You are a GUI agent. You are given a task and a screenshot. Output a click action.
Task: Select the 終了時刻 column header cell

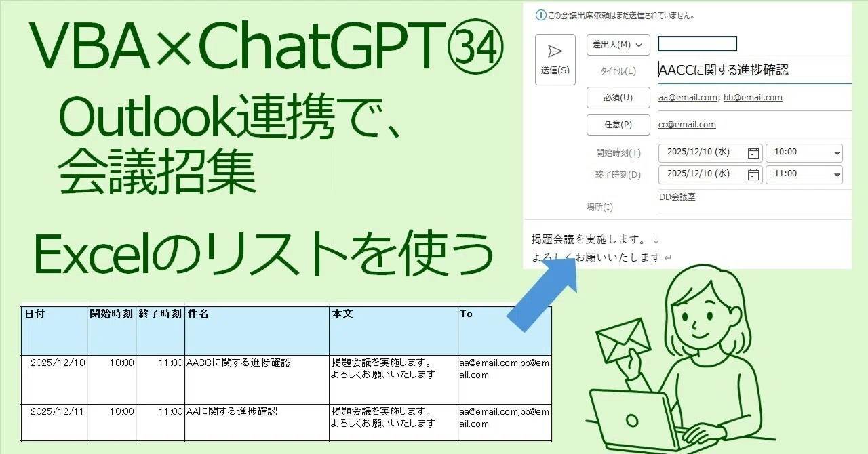click(161, 331)
